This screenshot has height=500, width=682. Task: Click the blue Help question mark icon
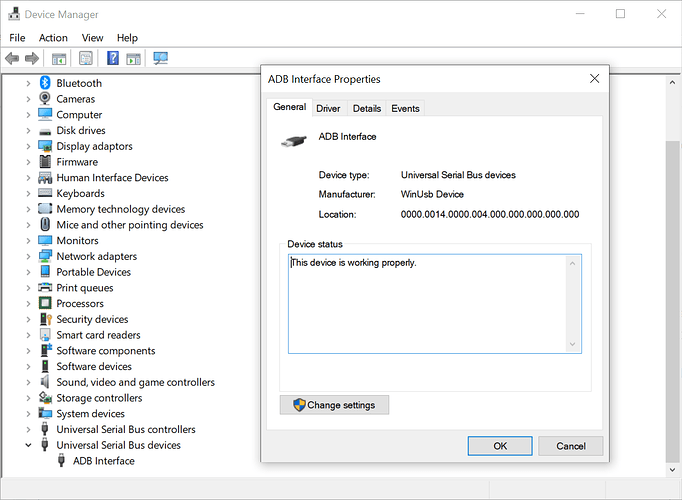[113, 58]
